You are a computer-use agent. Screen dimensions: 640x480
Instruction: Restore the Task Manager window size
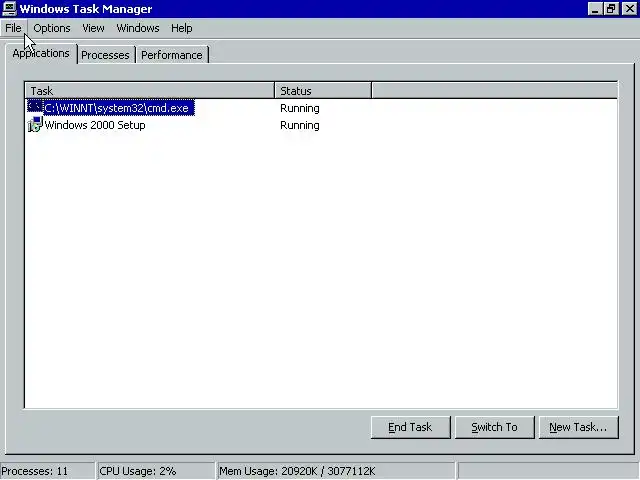(x=611, y=9)
